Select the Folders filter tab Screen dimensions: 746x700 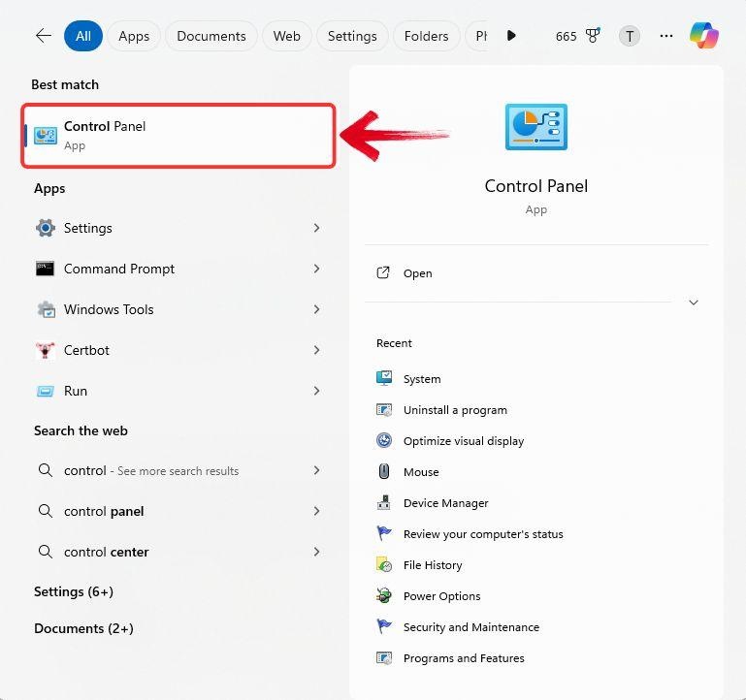pos(426,36)
